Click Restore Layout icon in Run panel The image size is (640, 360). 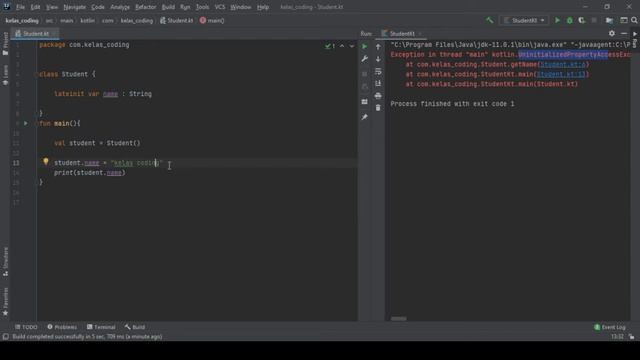click(364, 102)
